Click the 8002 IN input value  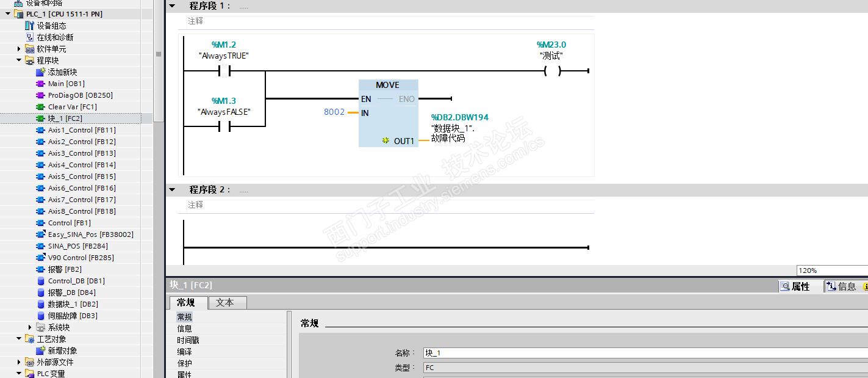334,112
